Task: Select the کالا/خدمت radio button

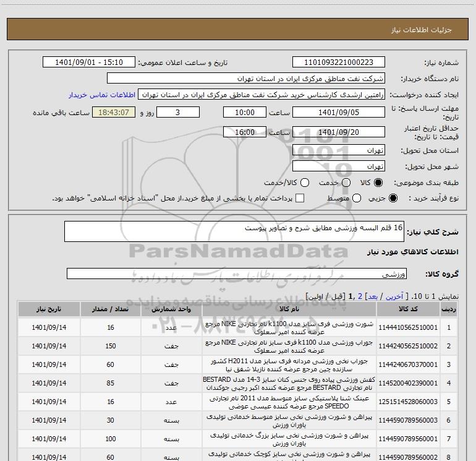Action: tap(305, 183)
